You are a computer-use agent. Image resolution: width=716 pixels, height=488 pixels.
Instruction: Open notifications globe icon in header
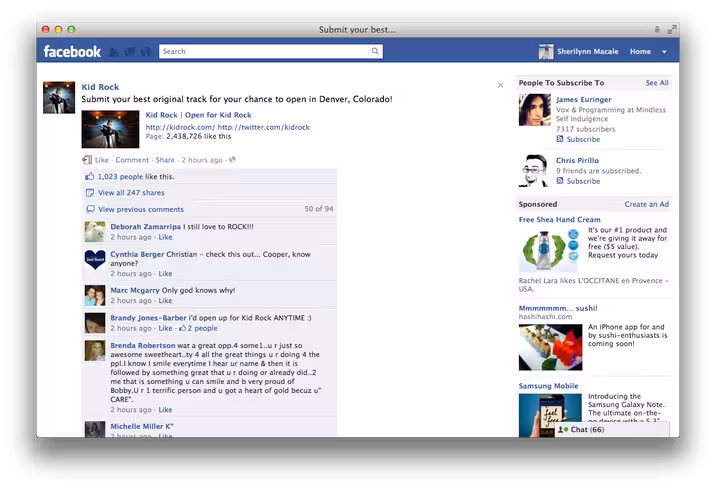point(145,52)
